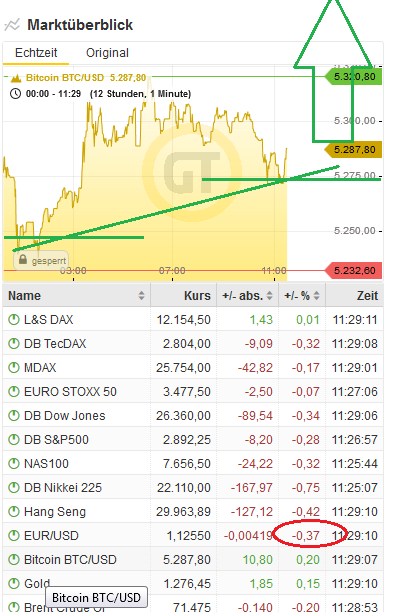Switch to the Original tab
The height and width of the screenshot is (612, 396).
[107, 53]
